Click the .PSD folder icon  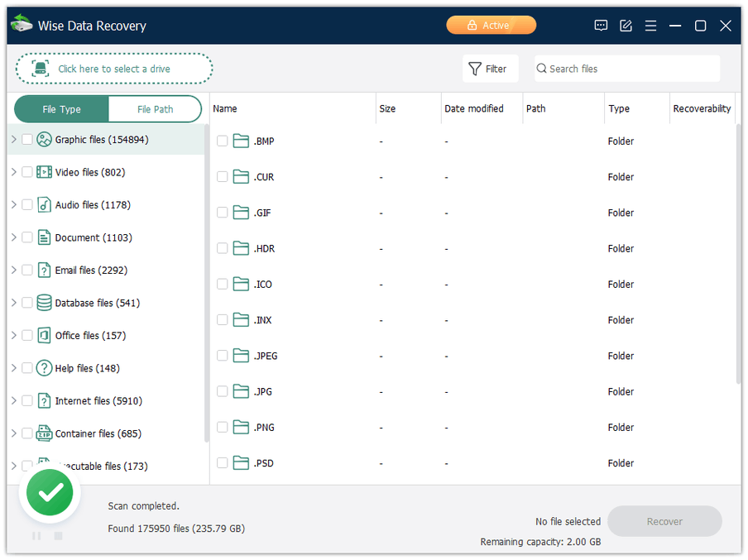pyautogui.click(x=241, y=462)
